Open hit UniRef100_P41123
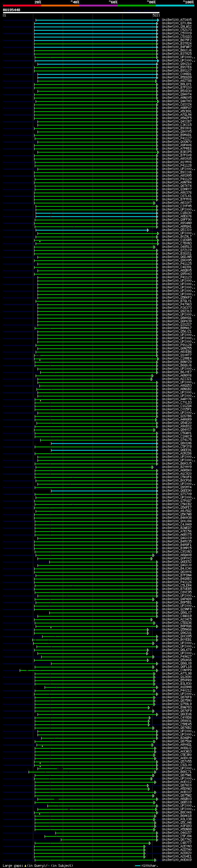The width and height of the screenshot is (197, 868). pos(177,277)
